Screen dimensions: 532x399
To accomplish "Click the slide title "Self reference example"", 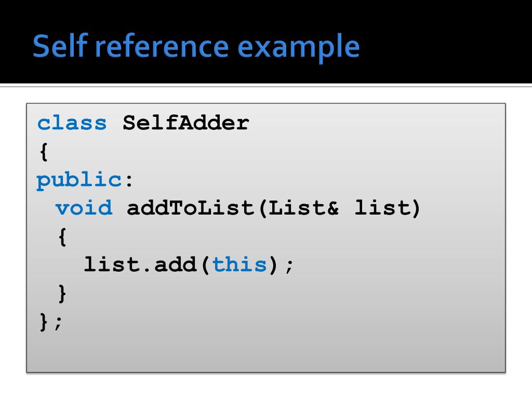I will tap(196, 47).
